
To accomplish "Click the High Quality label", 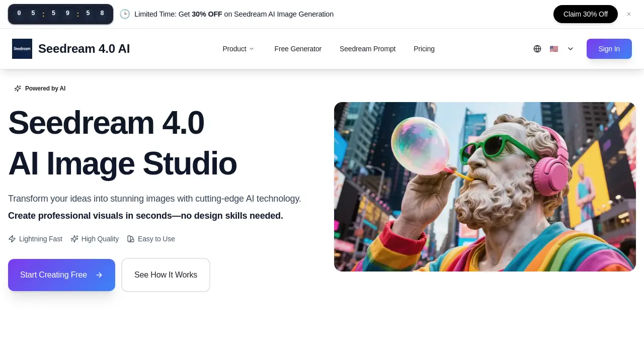I will point(100,239).
